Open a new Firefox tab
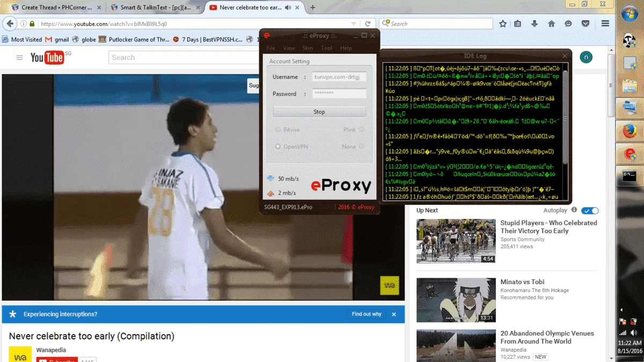Viewport: 644px width, 362px height. tap(313, 8)
